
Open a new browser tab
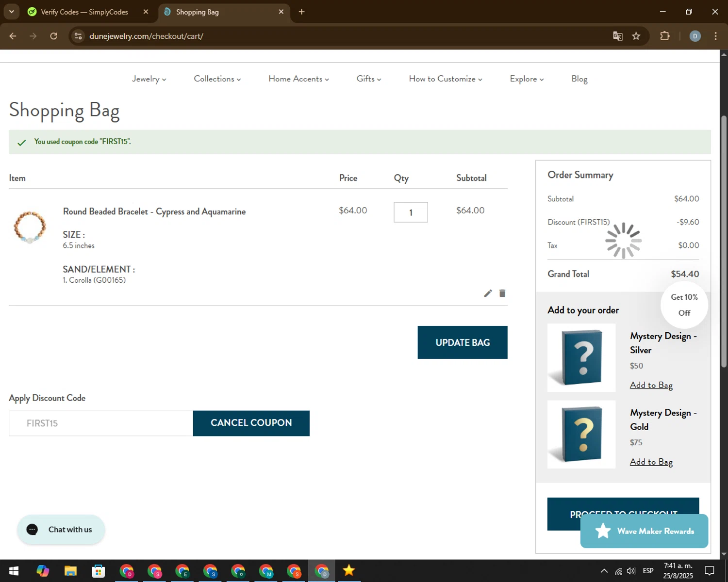(x=301, y=12)
